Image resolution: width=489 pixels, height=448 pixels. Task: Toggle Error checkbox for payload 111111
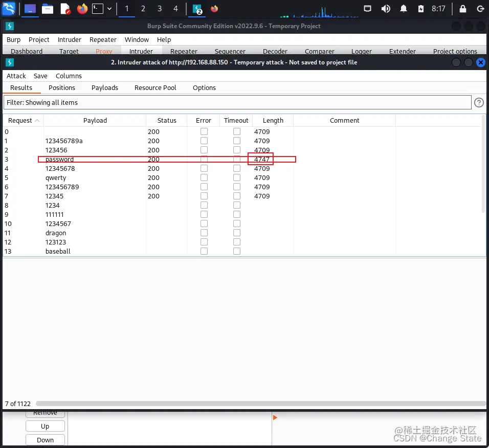[204, 214]
